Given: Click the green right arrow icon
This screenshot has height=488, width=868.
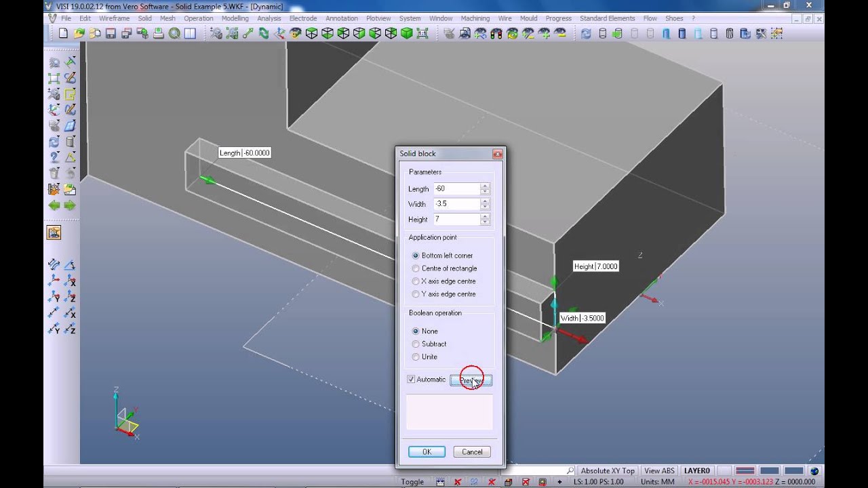Looking at the screenshot, I should coord(70,205).
